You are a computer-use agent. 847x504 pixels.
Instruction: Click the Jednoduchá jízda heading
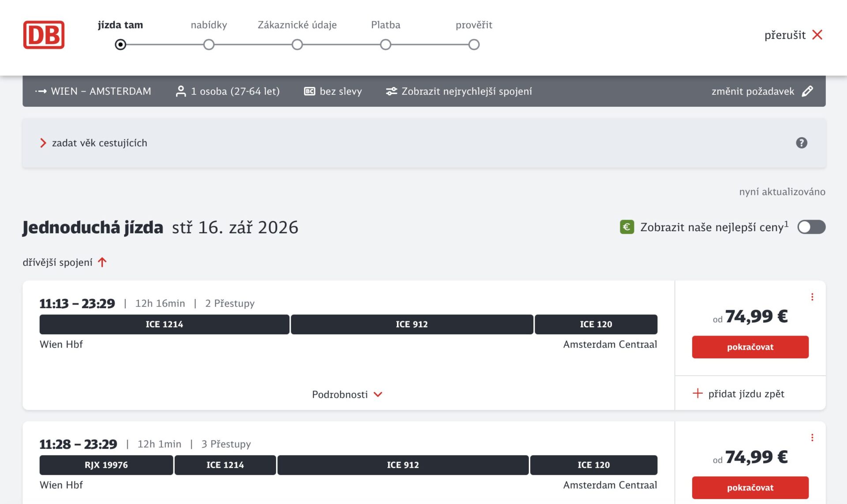click(x=93, y=228)
